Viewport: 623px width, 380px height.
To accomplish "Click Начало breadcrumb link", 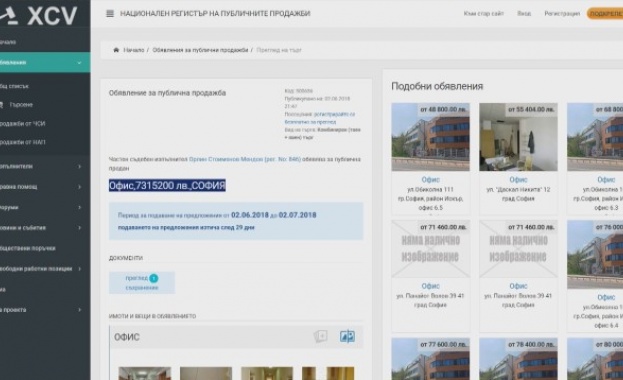I will tap(134, 50).
